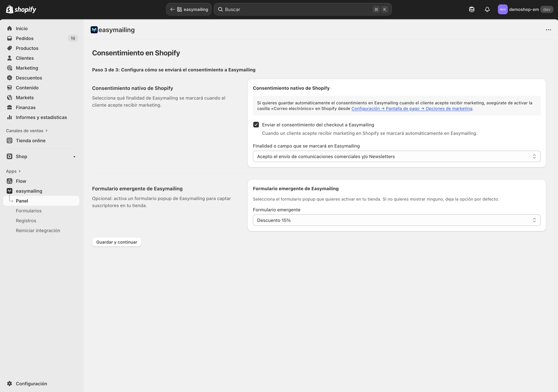
Task: Open the Finalidad o campo dropdown
Action: pyautogui.click(x=396, y=156)
